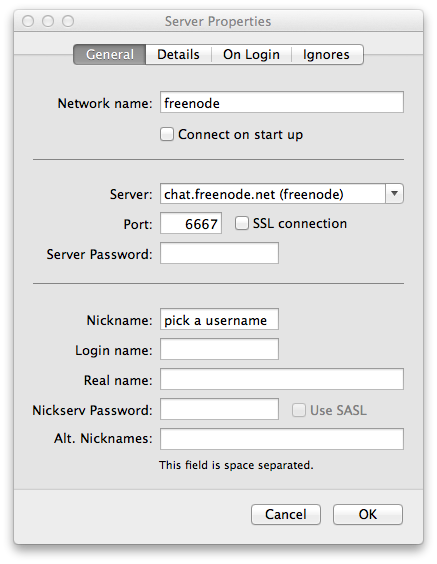Enable Connect on start up checkbox
Viewport: 437px width, 564px height.
(x=167, y=134)
